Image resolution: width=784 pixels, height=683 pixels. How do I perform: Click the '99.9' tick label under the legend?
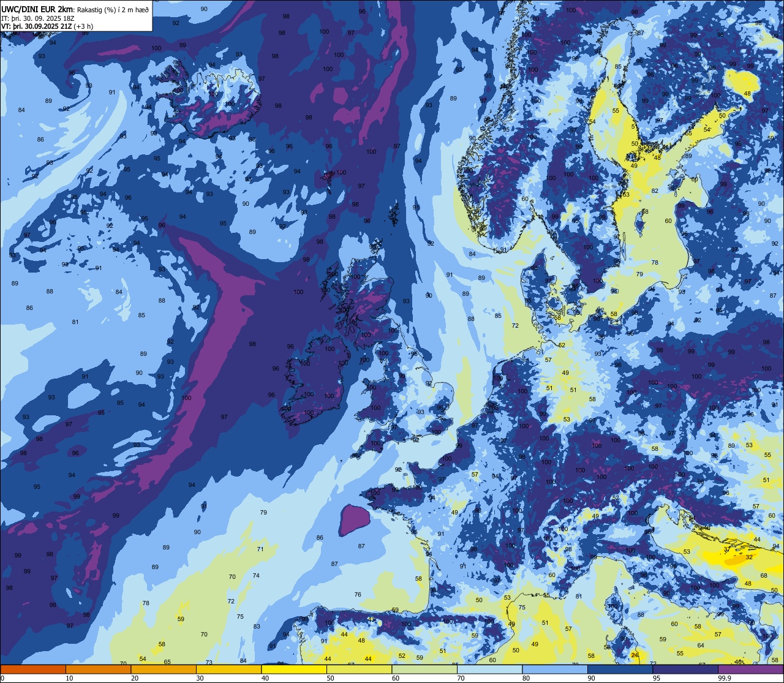coord(725,678)
